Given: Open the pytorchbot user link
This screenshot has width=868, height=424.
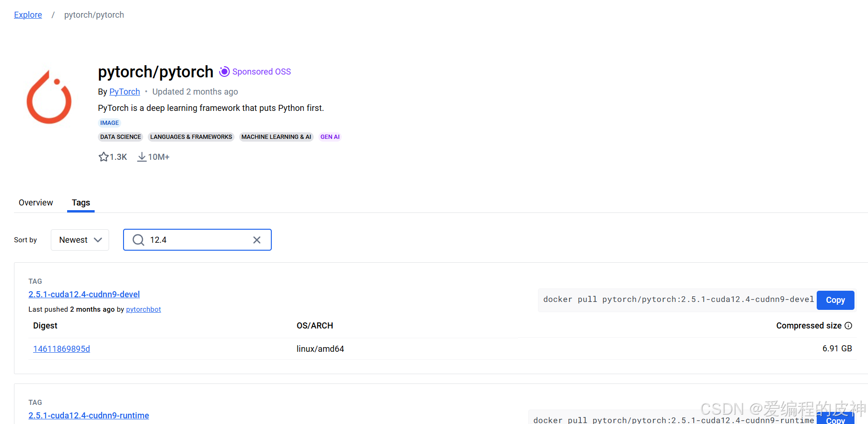Looking at the screenshot, I should click(x=144, y=309).
